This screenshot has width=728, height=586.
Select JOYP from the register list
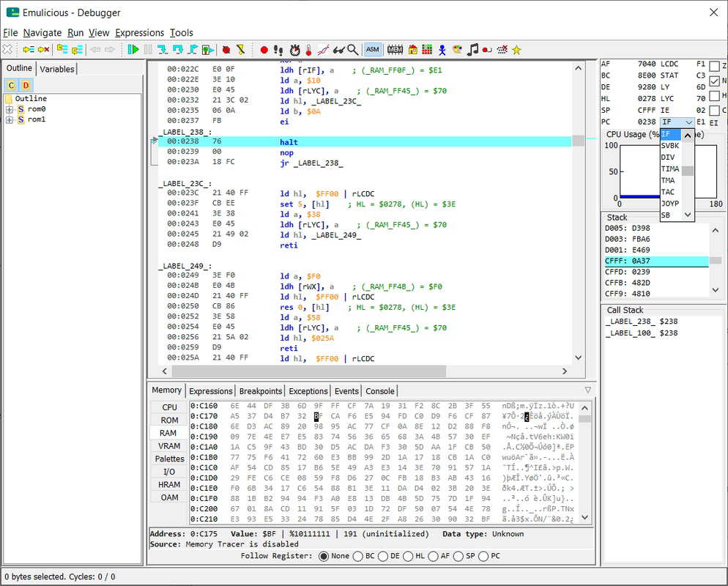pos(670,204)
